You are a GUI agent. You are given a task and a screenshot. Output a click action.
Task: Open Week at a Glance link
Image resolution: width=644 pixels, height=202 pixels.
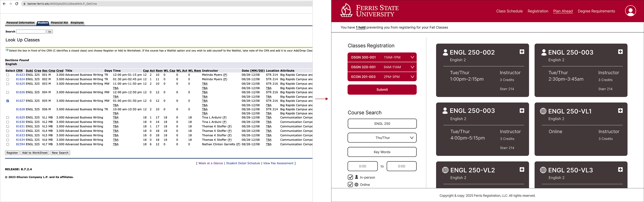210,163
